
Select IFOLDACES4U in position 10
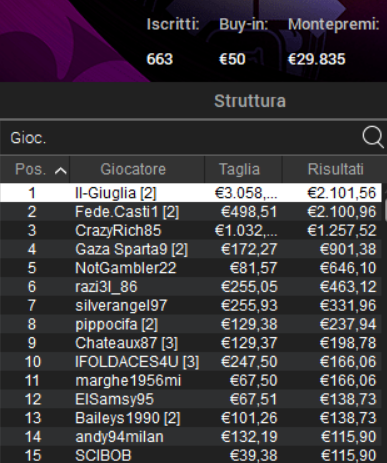click(191, 361)
